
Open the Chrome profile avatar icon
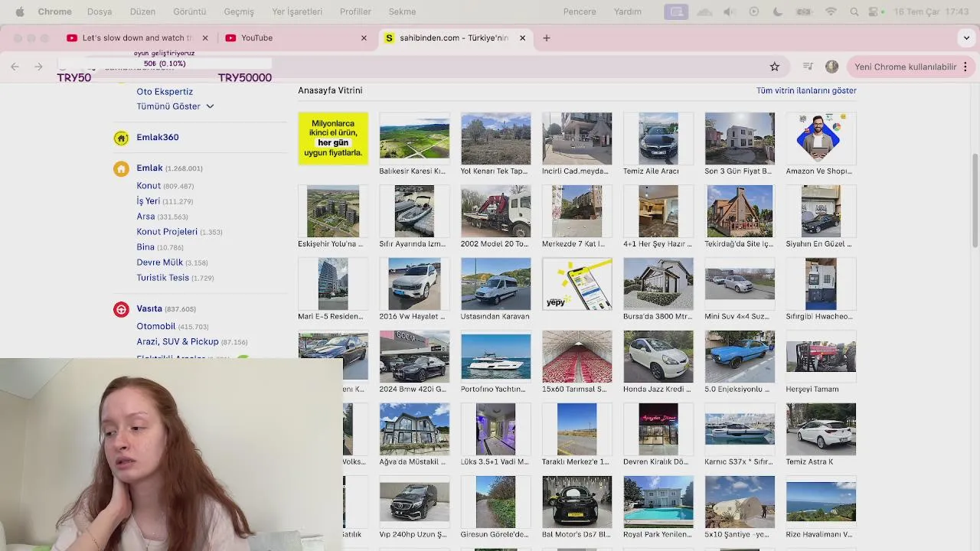[x=832, y=67]
